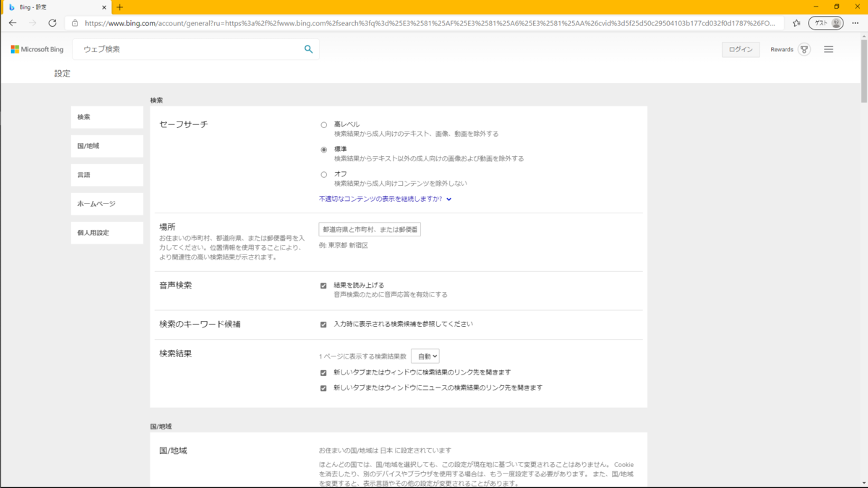Select 言語 in the settings sidebar
This screenshot has width=868, height=488.
click(106, 174)
